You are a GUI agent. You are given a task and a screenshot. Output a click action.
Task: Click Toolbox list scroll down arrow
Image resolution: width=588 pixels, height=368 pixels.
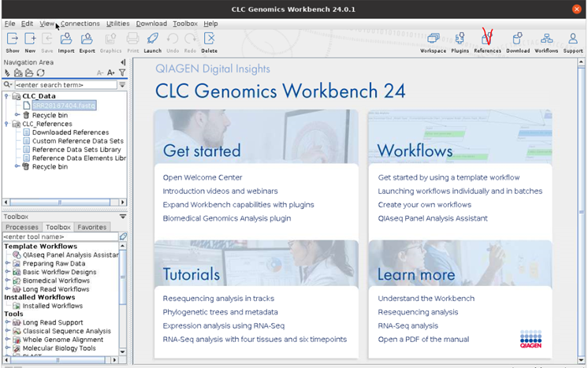tap(123, 352)
